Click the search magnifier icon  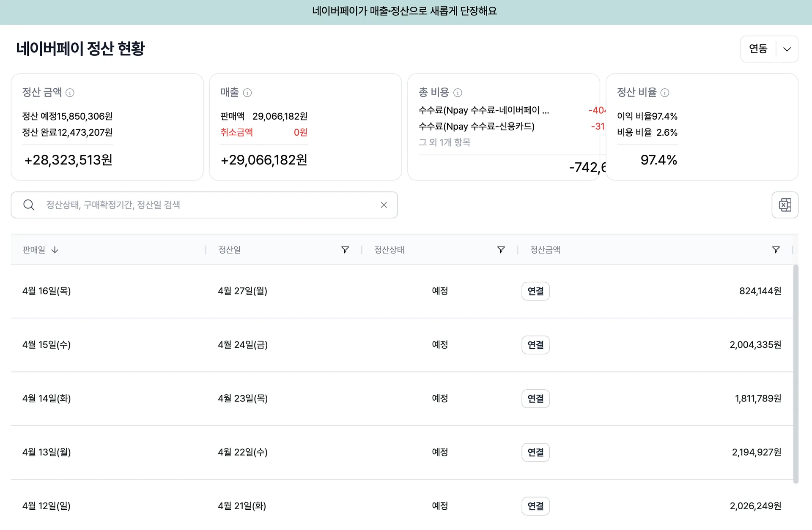click(x=29, y=205)
